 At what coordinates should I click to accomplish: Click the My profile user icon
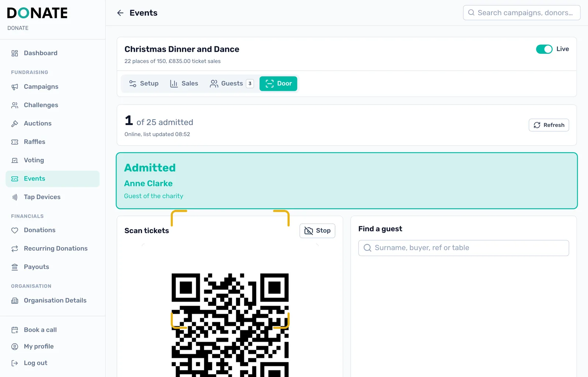click(15, 346)
